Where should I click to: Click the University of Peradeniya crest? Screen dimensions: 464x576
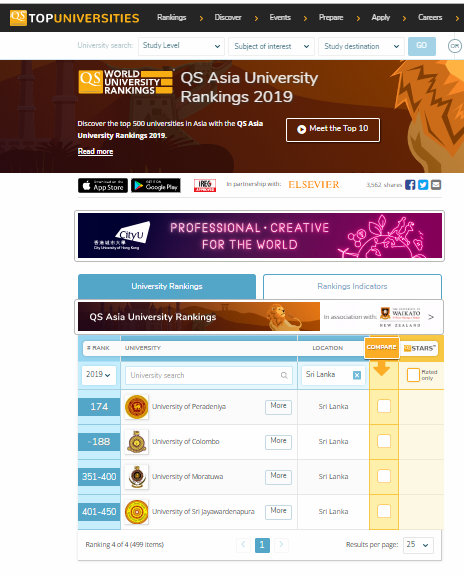pyautogui.click(x=137, y=407)
